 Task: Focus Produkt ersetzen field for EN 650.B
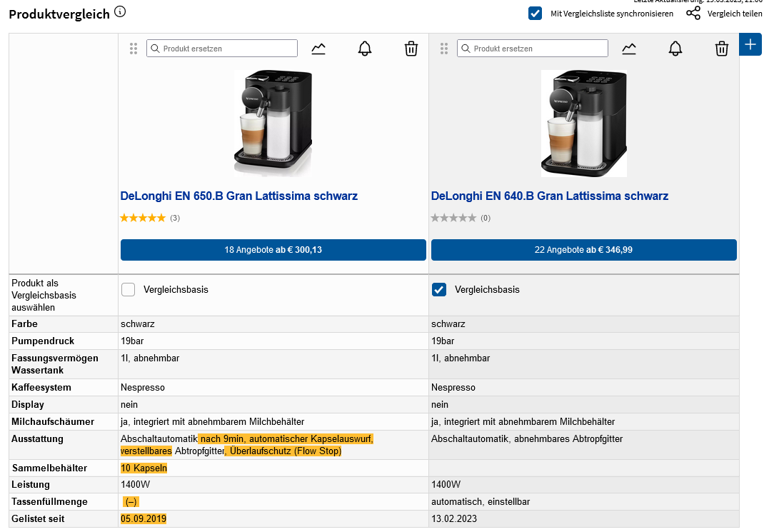tap(221, 49)
